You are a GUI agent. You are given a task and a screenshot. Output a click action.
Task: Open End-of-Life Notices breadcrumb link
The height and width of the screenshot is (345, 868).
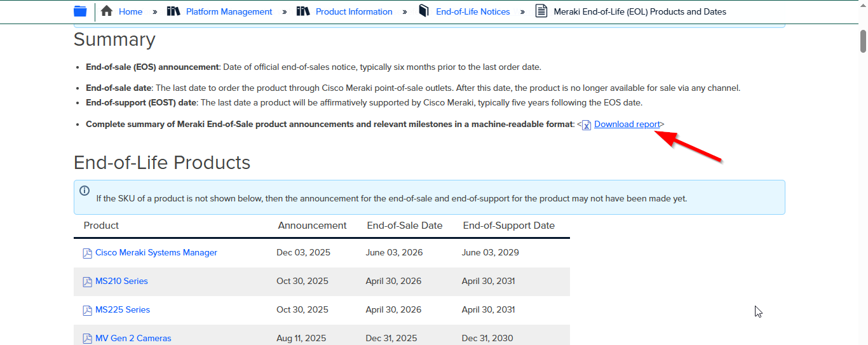(x=473, y=11)
